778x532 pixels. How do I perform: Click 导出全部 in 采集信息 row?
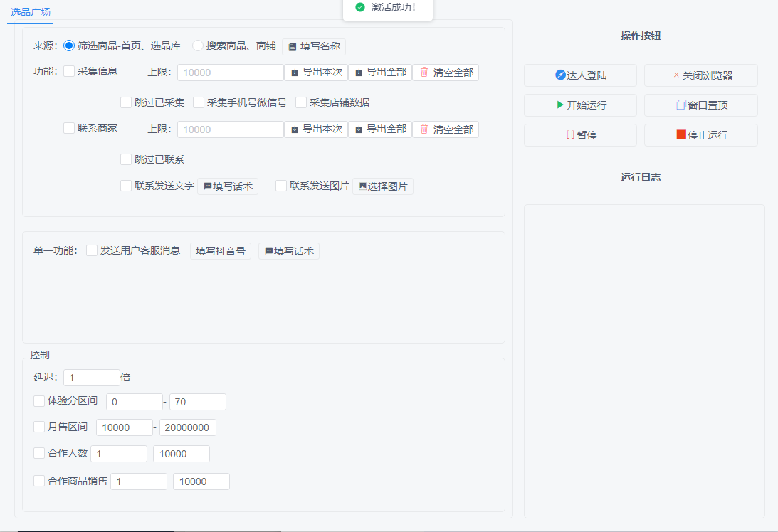coord(379,72)
